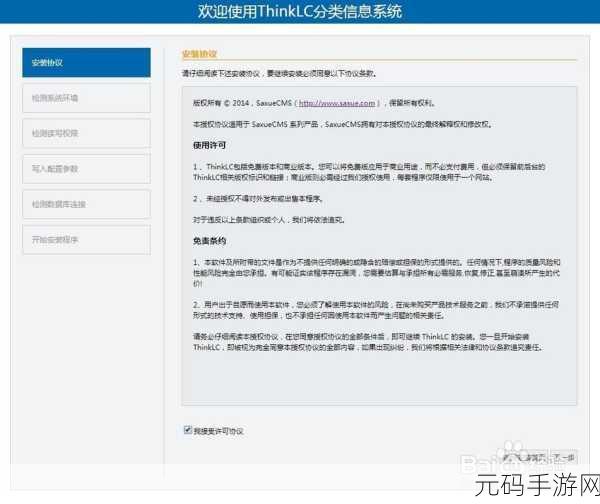Click the 免责条约 heading

pyautogui.click(x=209, y=241)
